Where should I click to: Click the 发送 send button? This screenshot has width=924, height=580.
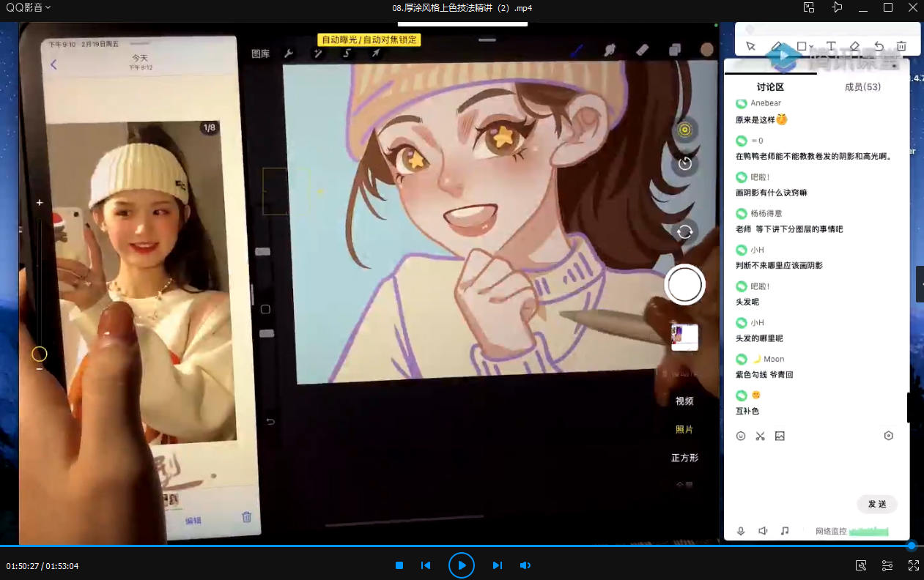(x=877, y=504)
